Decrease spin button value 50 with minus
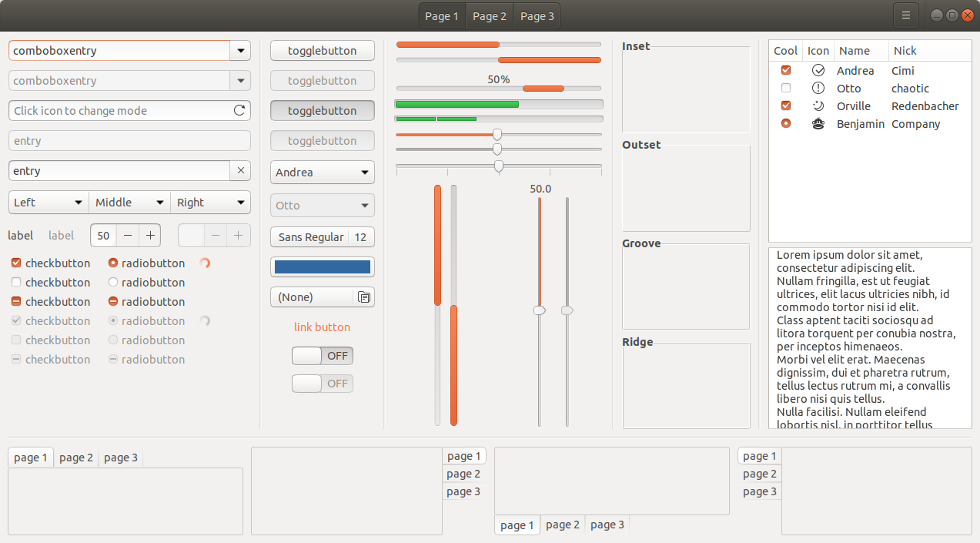 (x=128, y=235)
